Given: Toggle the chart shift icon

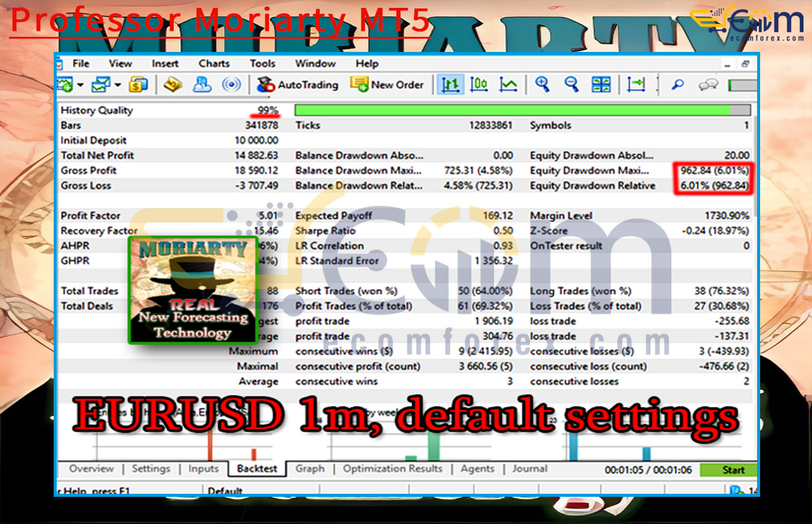Looking at the screenshot, I should [636, 85].
